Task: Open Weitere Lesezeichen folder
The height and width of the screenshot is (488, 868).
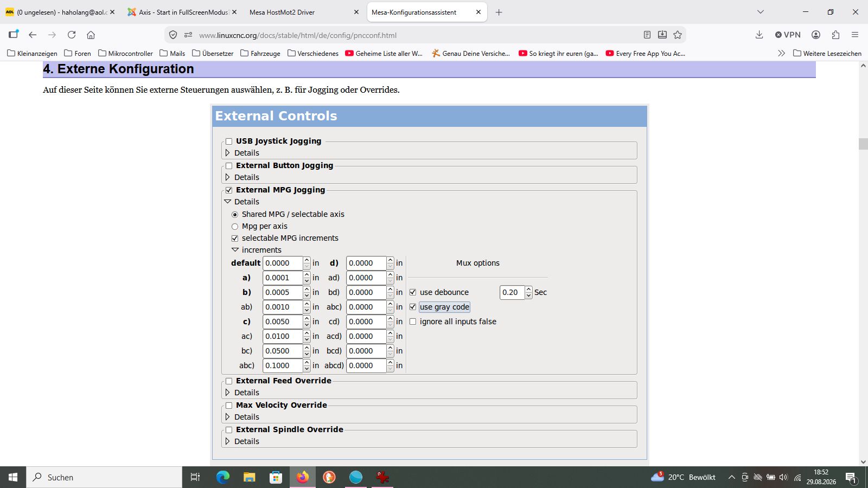Action: (x=827, y=53)
